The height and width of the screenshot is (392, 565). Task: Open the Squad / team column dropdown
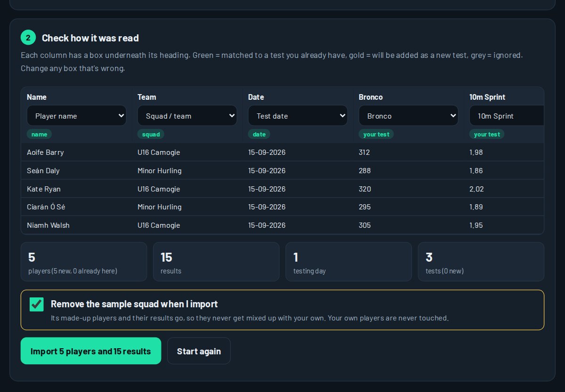187,116
